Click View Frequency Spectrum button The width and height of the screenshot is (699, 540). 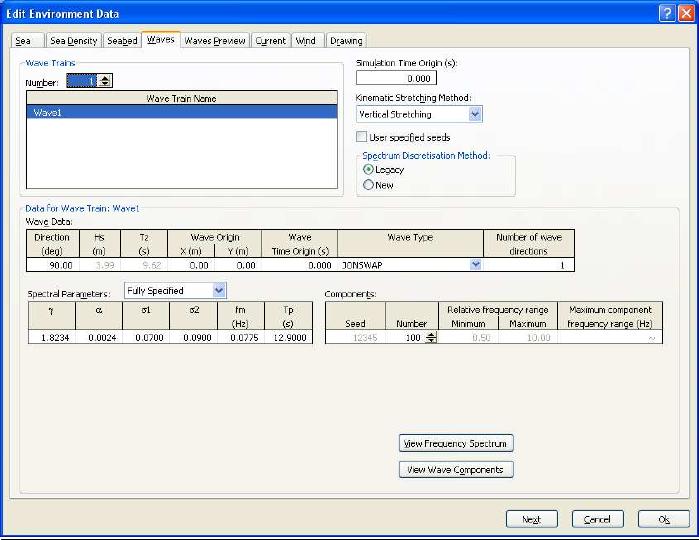pyautogui.click(x=456, y=443)
